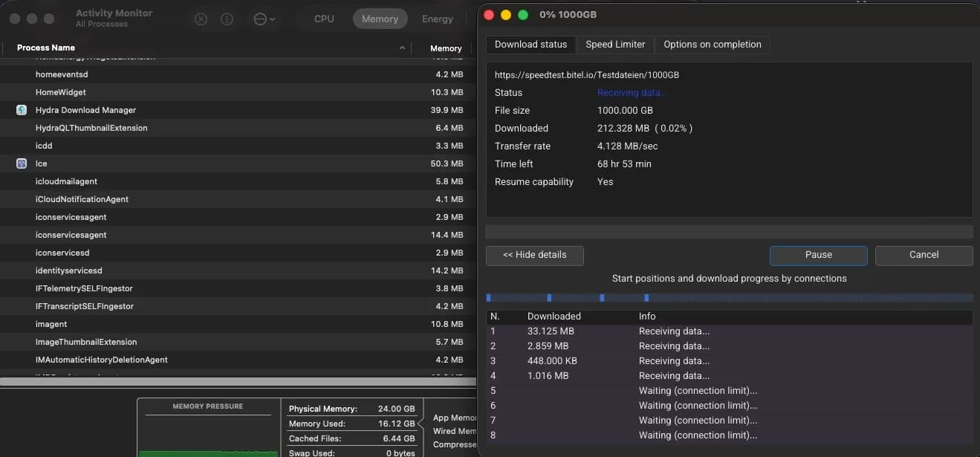Click the Ice app icon in process list
Viewport: 980px width, 457px height.
pos(22,163)
